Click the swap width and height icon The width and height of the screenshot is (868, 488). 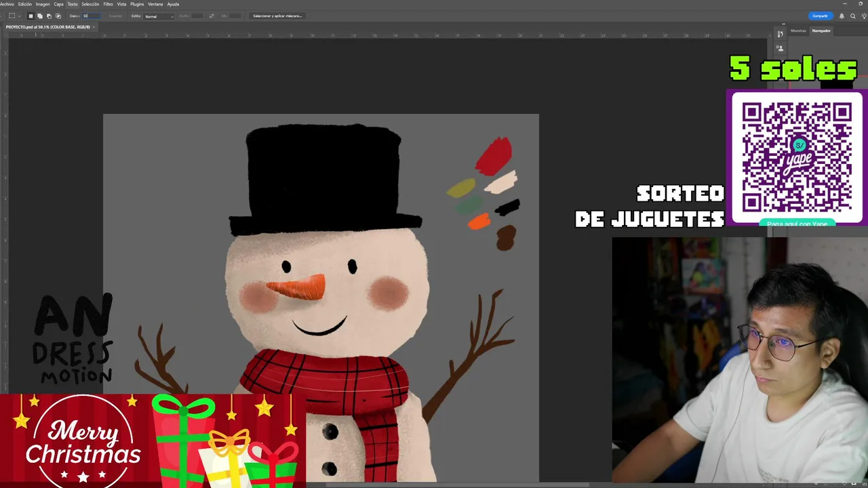pos(212,16)
